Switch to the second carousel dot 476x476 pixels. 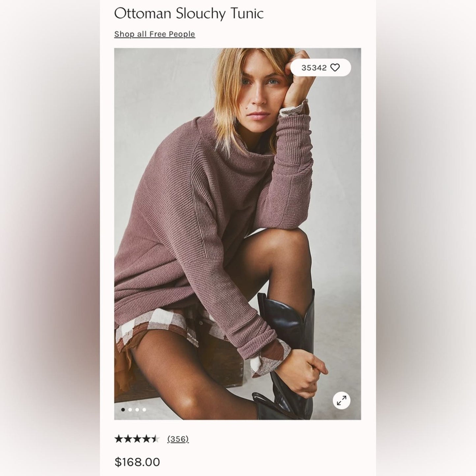[x=130, y=410]
